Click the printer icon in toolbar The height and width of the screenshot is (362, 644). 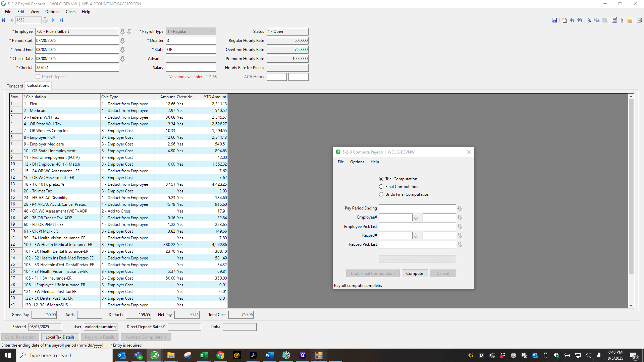coord(639,20)
